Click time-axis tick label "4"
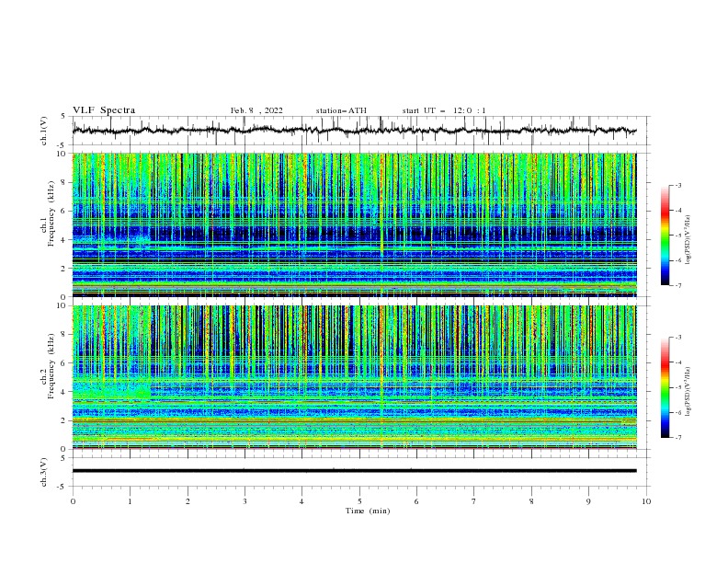Screen dimensions: 728x563 [301, 501]
